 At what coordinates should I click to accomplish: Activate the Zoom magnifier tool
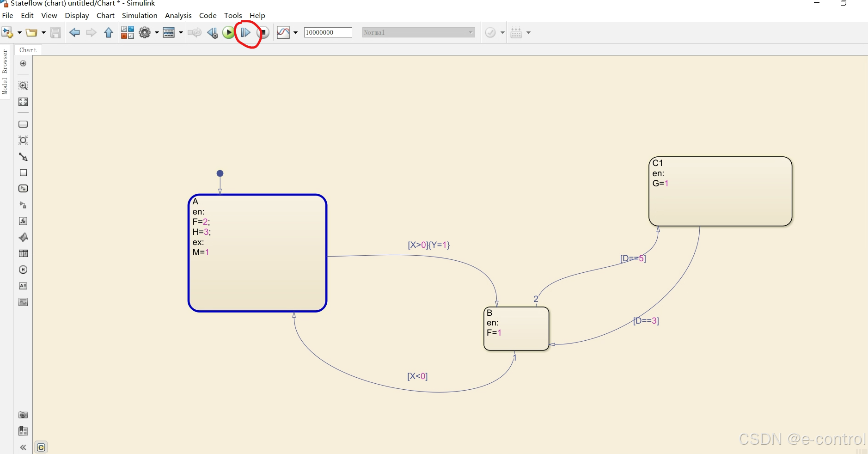(23, 86)
